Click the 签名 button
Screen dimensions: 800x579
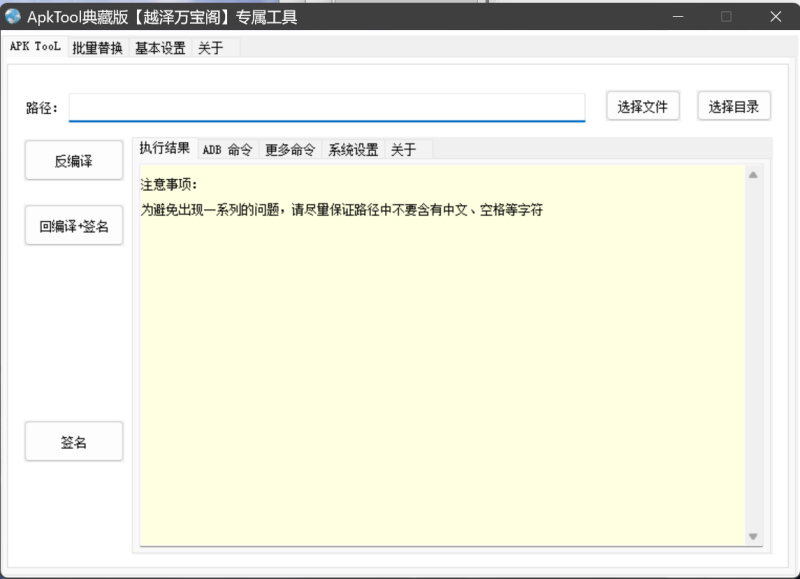(74, 442)
